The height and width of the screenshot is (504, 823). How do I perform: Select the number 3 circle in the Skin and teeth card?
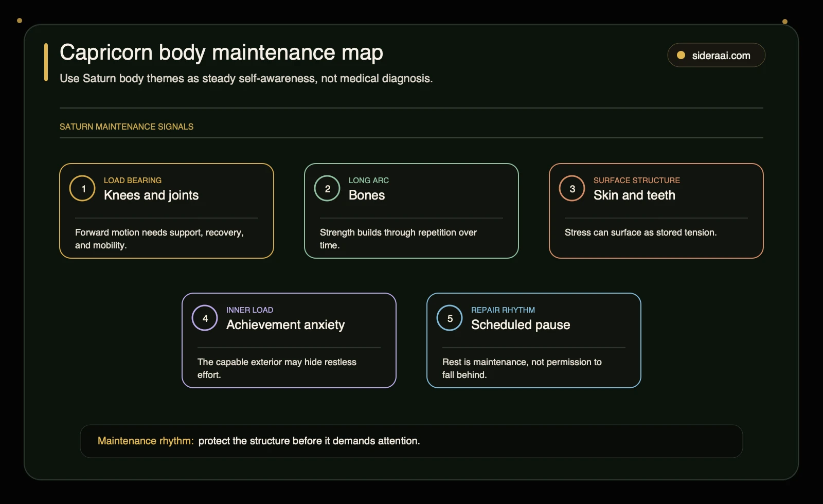[x=572, y=188]
